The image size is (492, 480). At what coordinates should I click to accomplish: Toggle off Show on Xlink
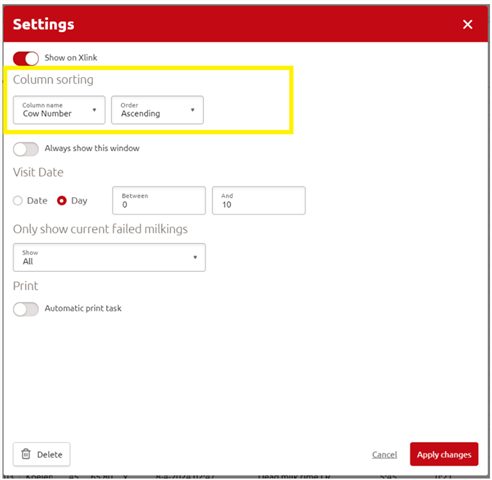(x=26, y=58)
